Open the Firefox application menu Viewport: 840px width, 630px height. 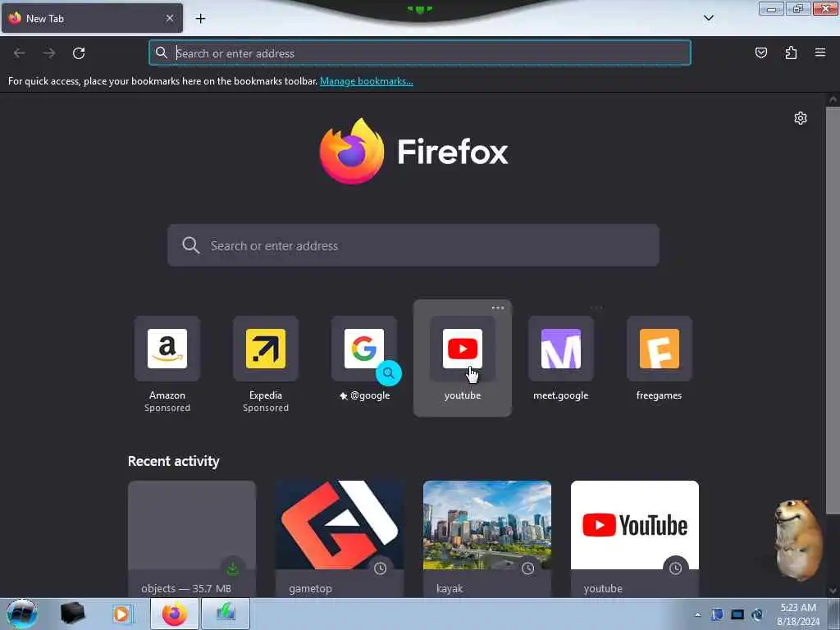[820, 52]
